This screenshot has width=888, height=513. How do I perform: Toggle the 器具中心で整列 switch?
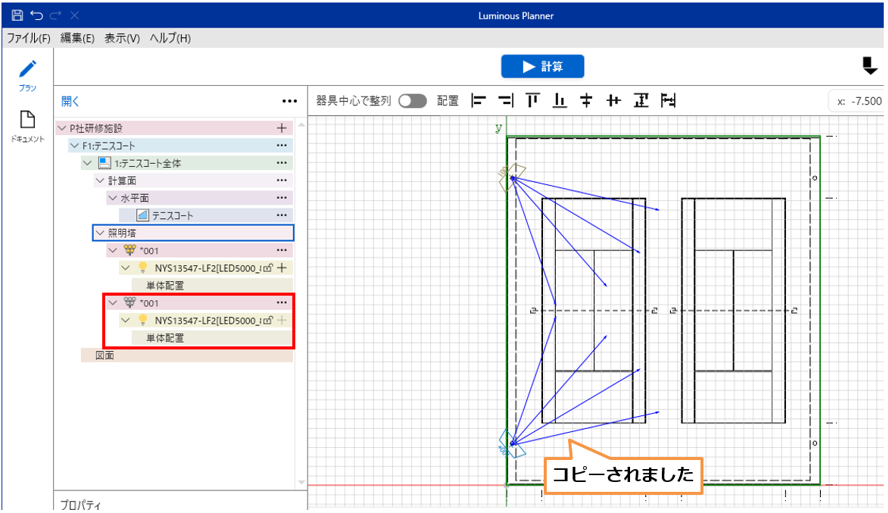click(412, 101)
